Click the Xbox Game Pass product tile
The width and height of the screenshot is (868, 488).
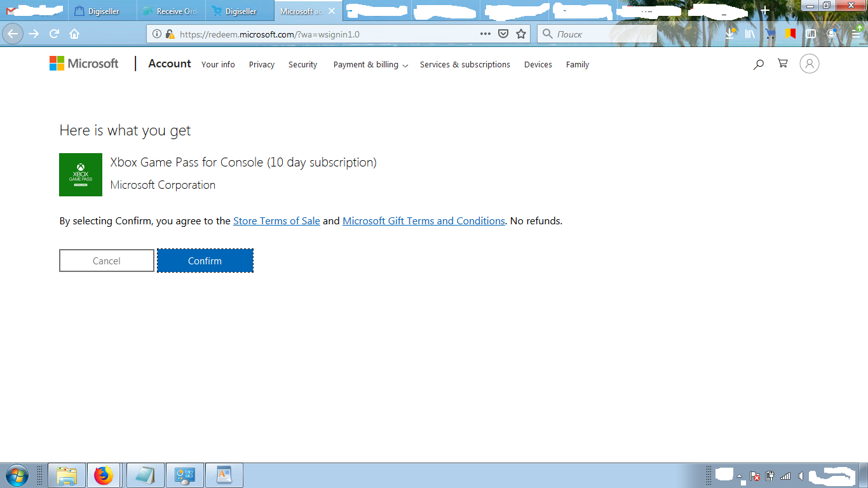click(x=81, y=175)
